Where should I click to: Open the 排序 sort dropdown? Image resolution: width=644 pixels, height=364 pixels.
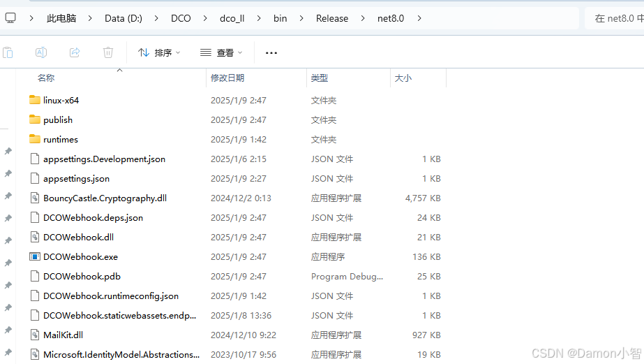click(x=159, y=52)
